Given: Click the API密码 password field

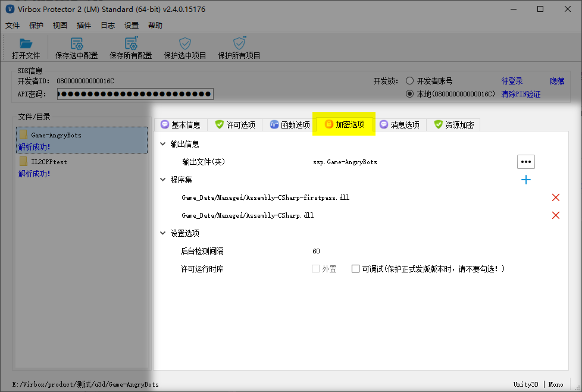Looking at the screenshot, I should tap(135, 94).
